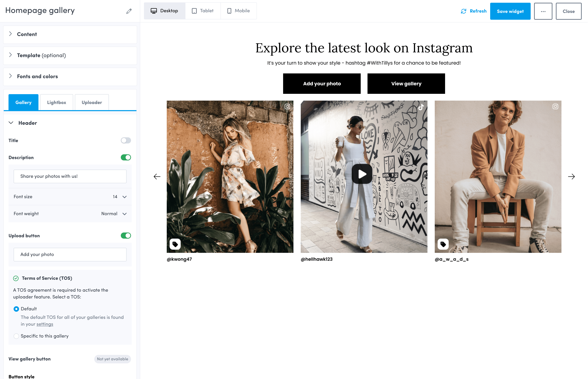Click the left carousel arrow
The height and width of the screenshot is (379, 588).
pos(157,176)
